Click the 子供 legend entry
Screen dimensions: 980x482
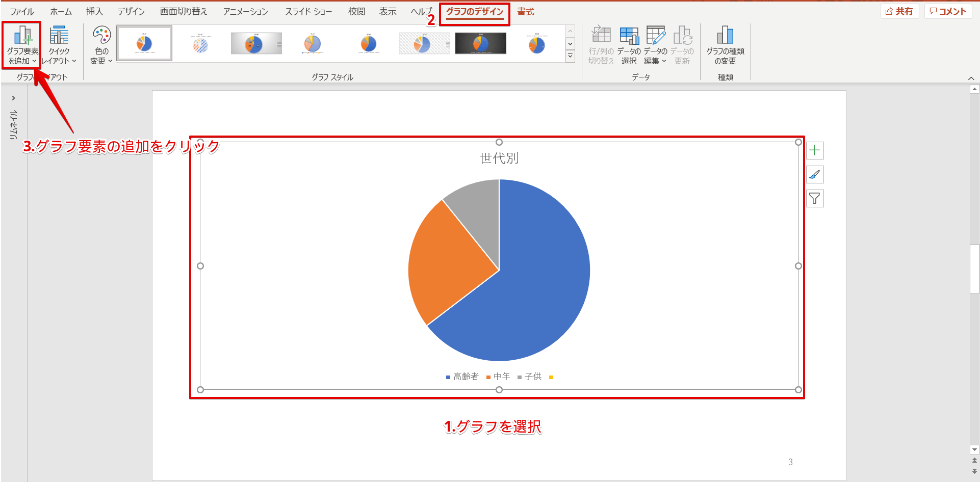pyautogui.click(x=529, y=377)
